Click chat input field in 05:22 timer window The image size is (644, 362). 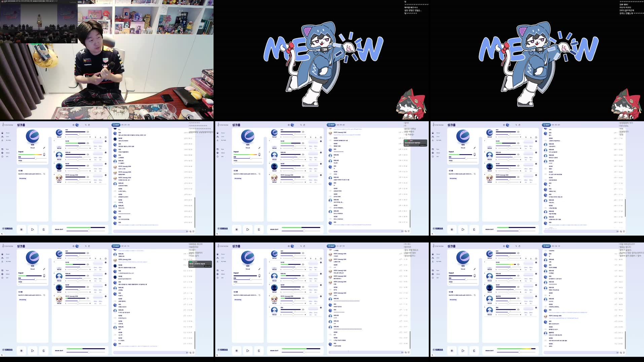tap(150, 231)
